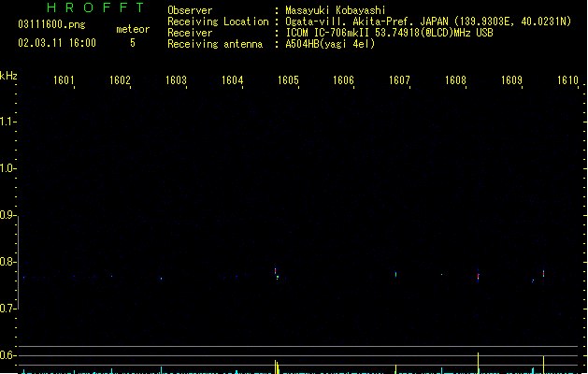
Task: Click the 0.7 kHz frequency label
Action: coord(7,309)
